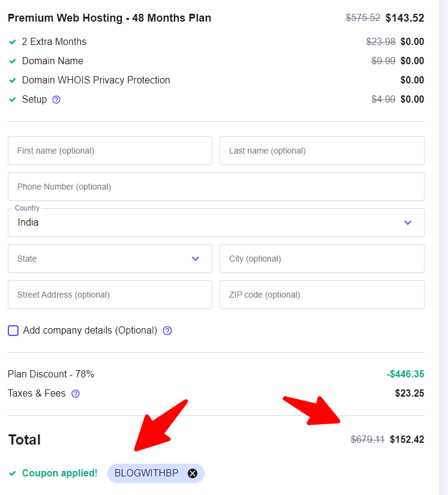Click the Taxes & Fees help icon
Viewport: 448px width, 495px height.
click(x=76, y=394)
